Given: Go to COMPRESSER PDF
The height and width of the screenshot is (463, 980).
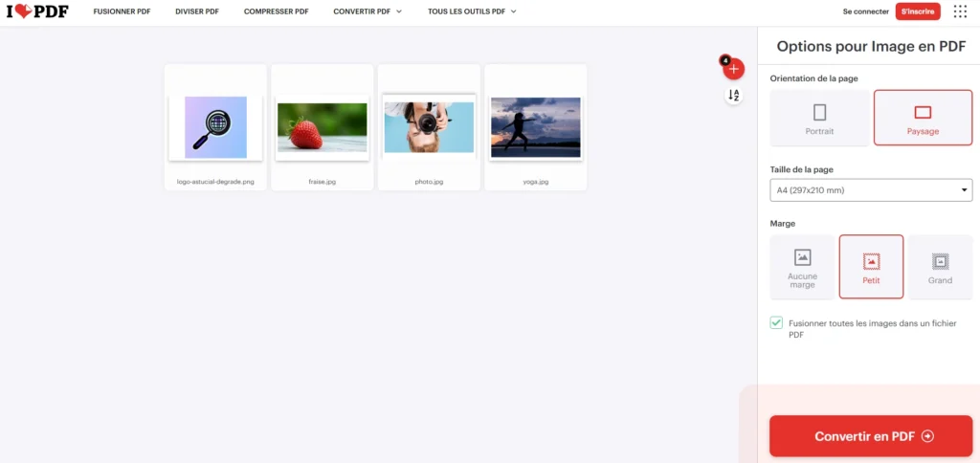Looking at the screenshot, I should tap(277, 11).
